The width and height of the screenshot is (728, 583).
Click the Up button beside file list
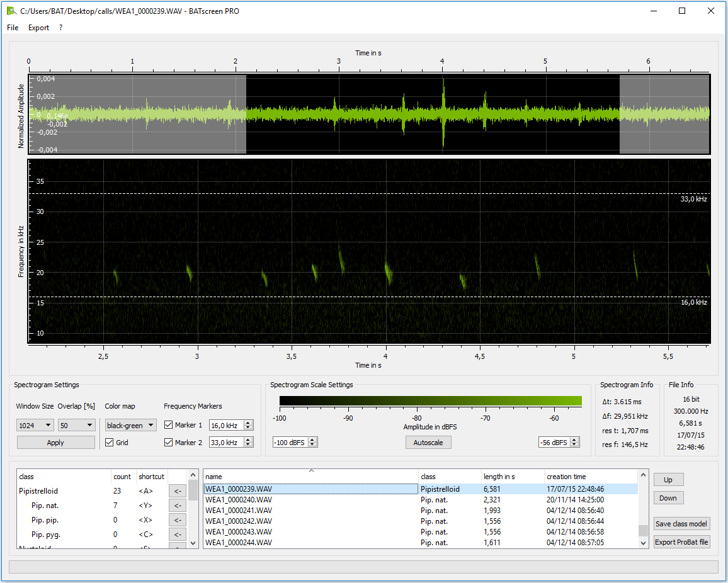668,480
